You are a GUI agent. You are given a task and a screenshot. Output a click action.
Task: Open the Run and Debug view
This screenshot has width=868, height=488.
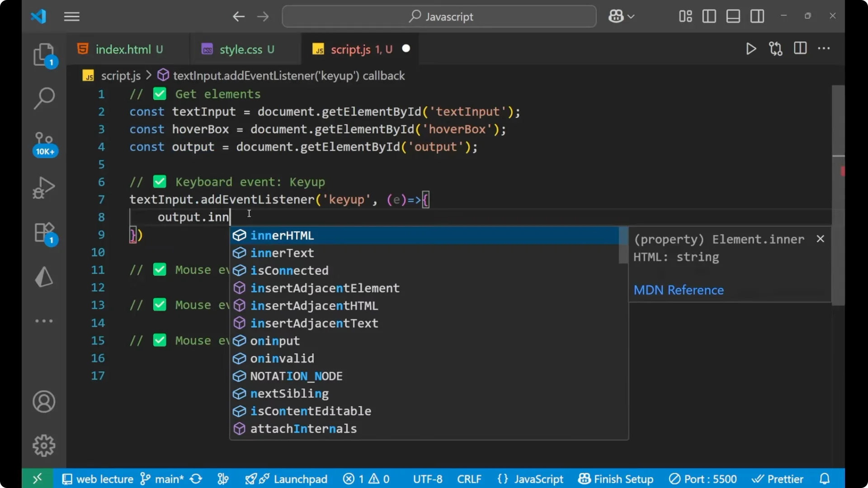(44, 188)
